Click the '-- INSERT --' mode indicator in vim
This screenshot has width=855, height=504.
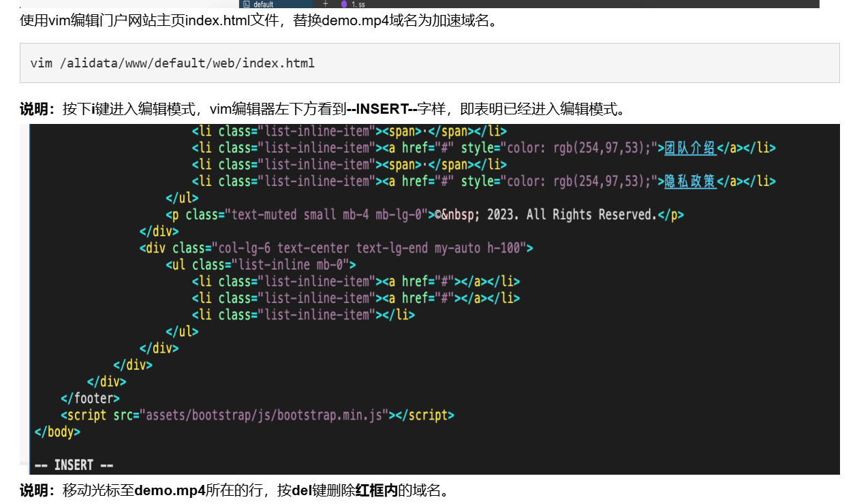click(74, 465)
